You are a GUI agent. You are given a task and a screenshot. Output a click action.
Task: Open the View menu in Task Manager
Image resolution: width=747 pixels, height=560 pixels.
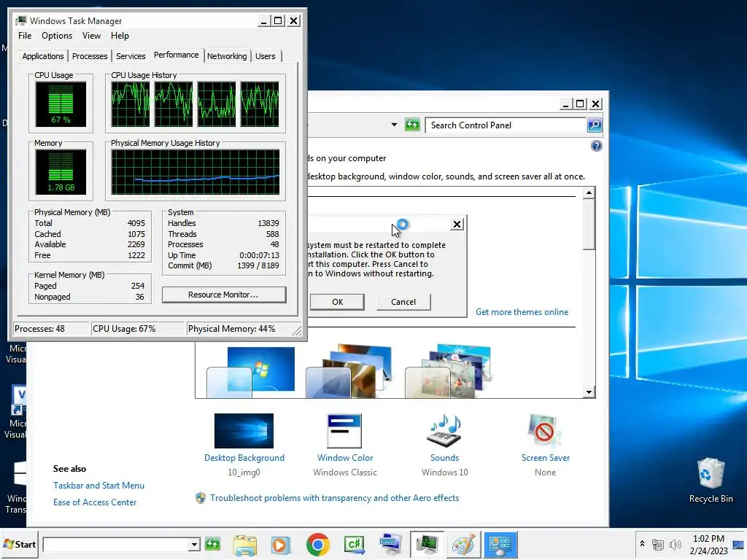(x=91, y=36)
